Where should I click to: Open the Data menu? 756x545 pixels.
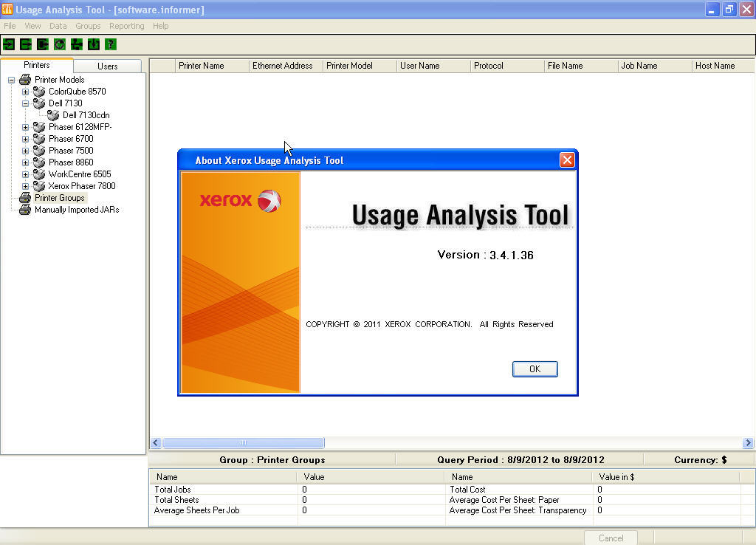pyautogui.click(x=58, y=26)
